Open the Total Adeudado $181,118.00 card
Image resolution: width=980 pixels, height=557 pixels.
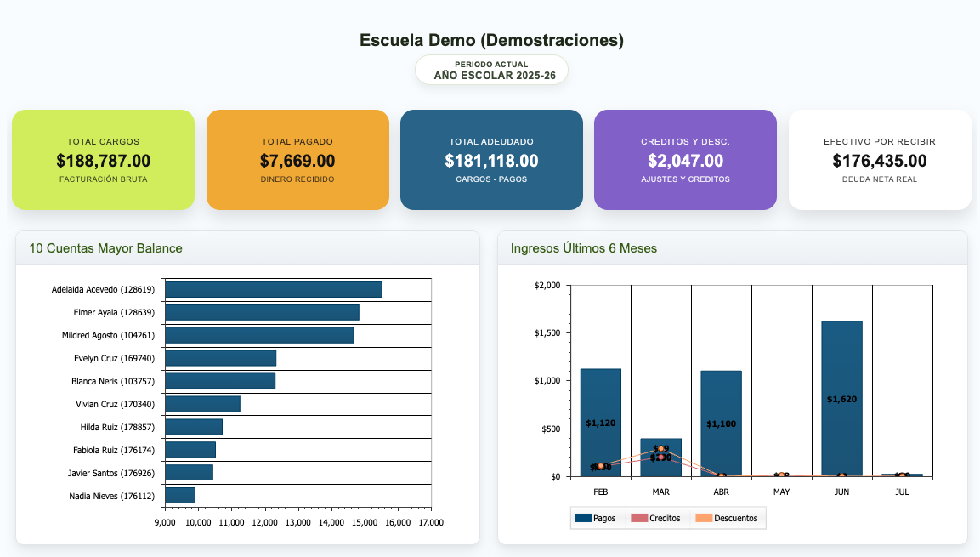pos(491,160)
